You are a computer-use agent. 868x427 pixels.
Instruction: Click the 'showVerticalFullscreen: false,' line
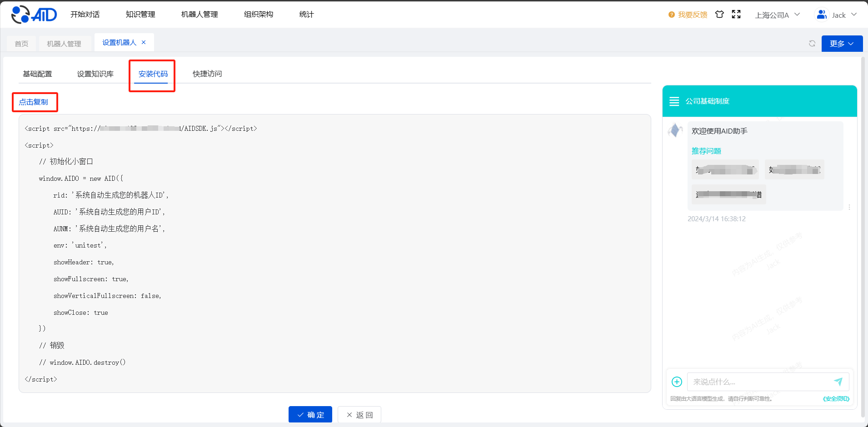coord(107,296)
